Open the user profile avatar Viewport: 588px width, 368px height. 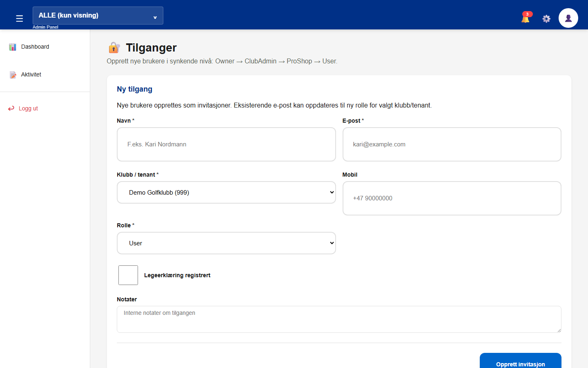point(568,18)
